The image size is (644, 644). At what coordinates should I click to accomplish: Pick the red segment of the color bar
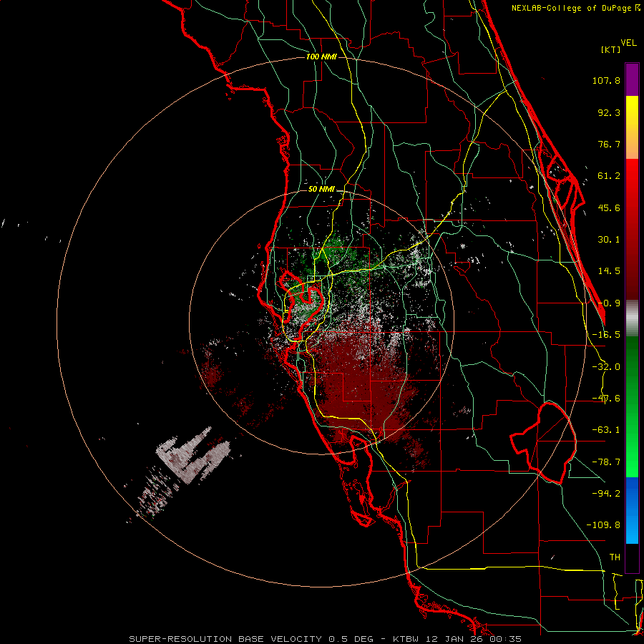coord(632,229)
